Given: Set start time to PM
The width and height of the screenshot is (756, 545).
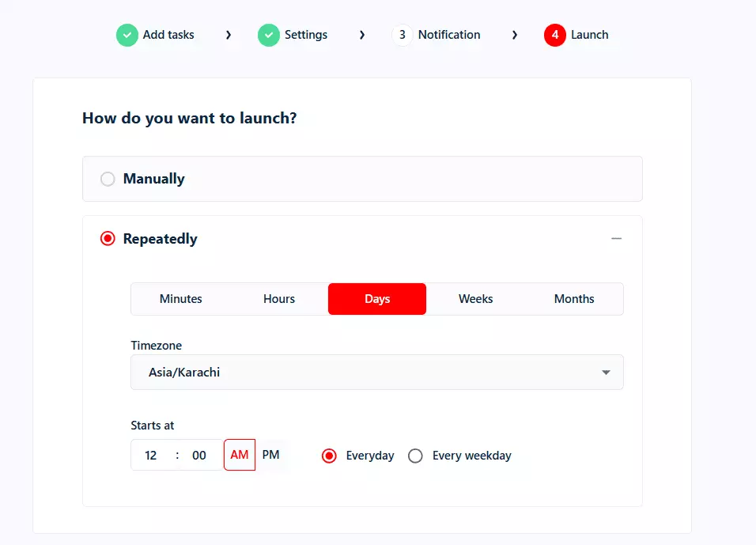Looking at the screenshot, I should pos(271,455).
